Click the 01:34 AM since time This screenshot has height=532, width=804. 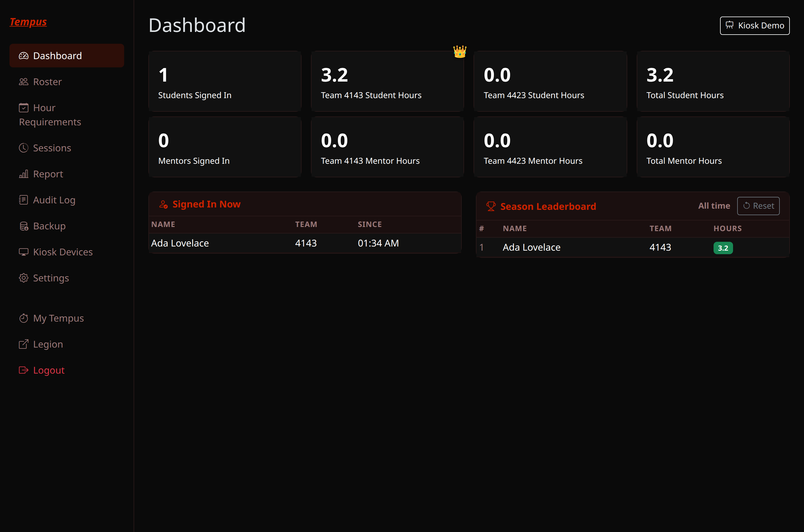pos(378,243)
